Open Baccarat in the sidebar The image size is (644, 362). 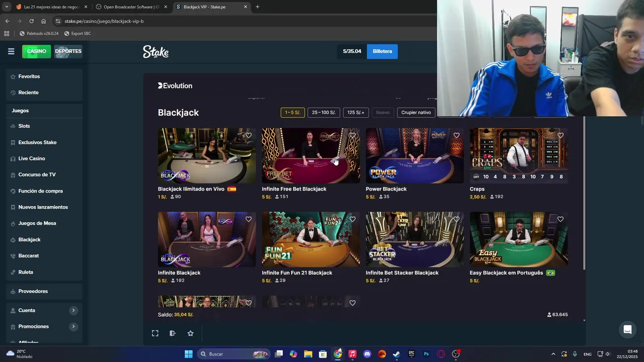point(44,256)
